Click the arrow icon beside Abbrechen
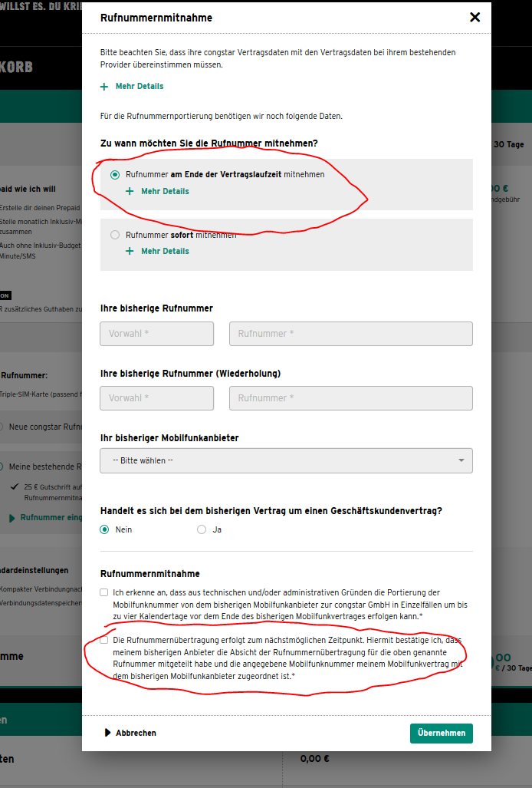532x788 pixels. 107,733
